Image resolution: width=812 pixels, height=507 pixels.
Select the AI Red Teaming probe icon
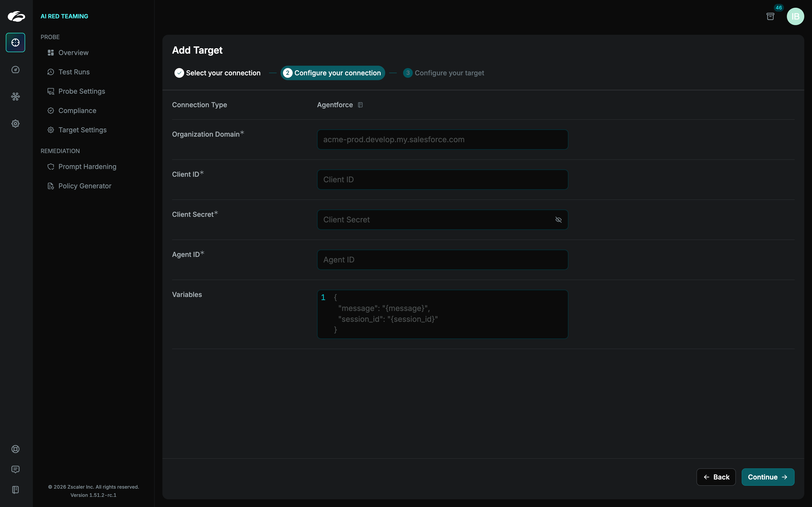[15, 42]
